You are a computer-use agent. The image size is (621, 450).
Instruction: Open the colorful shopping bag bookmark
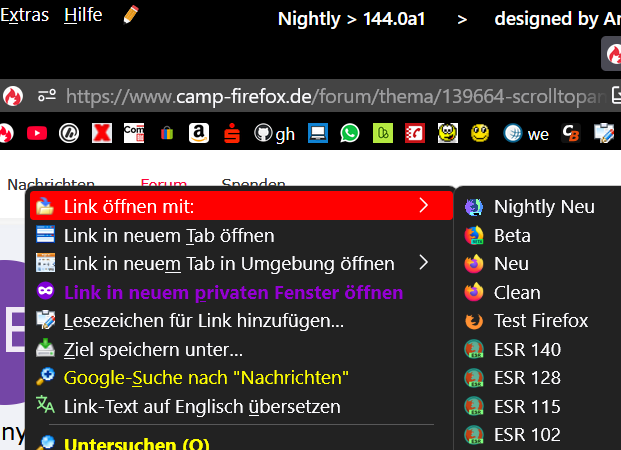167,133
